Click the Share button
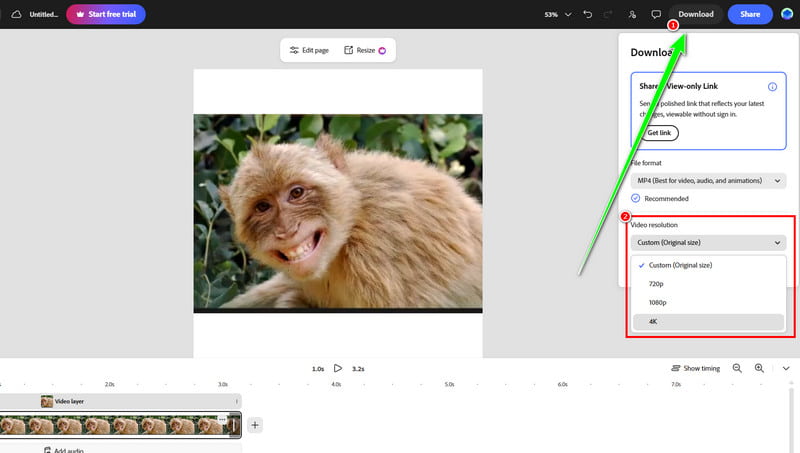 tap(750, 14)
